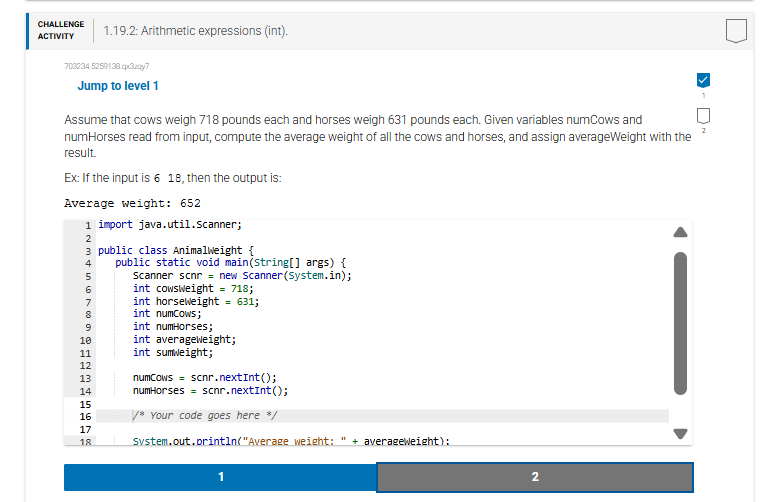This screenshot has height=502, width=772.
Task: Select the level 2 progress marker
Action: (703, 116)
